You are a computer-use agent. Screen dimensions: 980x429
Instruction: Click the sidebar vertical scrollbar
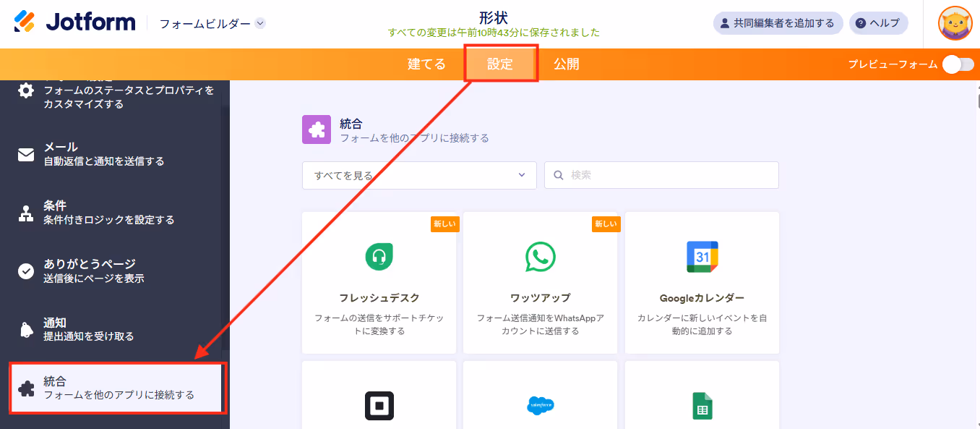tap(225, 228)
